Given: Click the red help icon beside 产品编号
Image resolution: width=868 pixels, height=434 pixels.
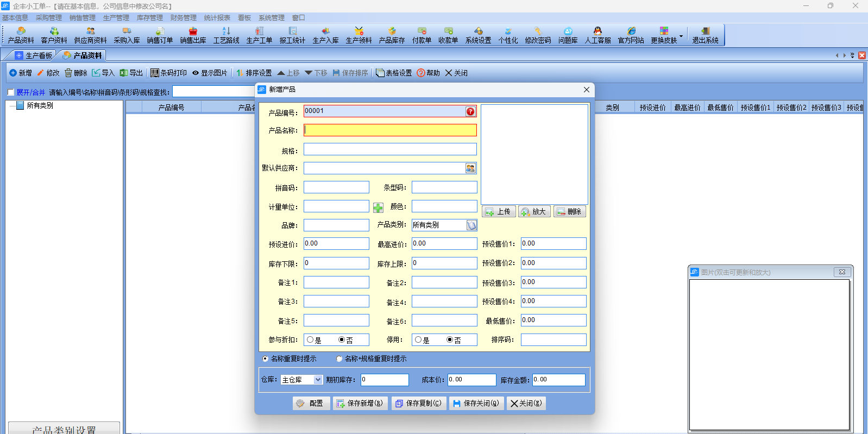Looking at the screenshot, I should 470,111.
